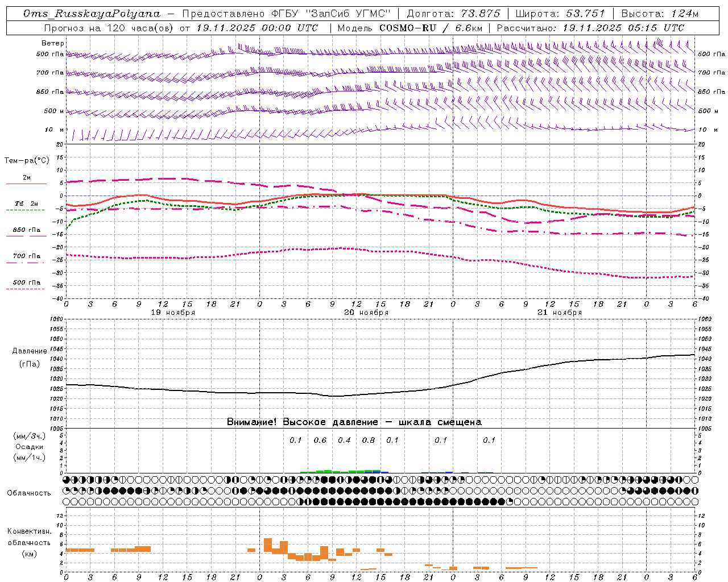Select the '20 ноября' date label
The height and width of the screenshot is (582, 728).
coord(366,313)
